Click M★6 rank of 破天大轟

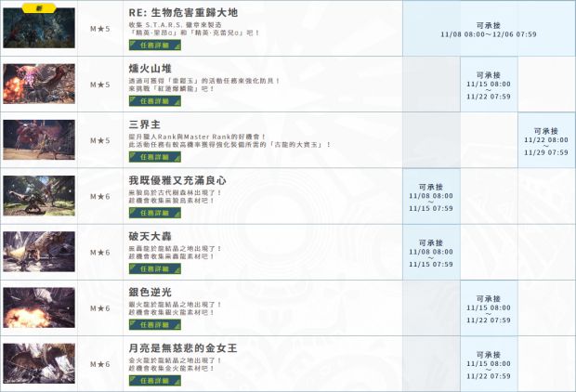click(100, 253)
